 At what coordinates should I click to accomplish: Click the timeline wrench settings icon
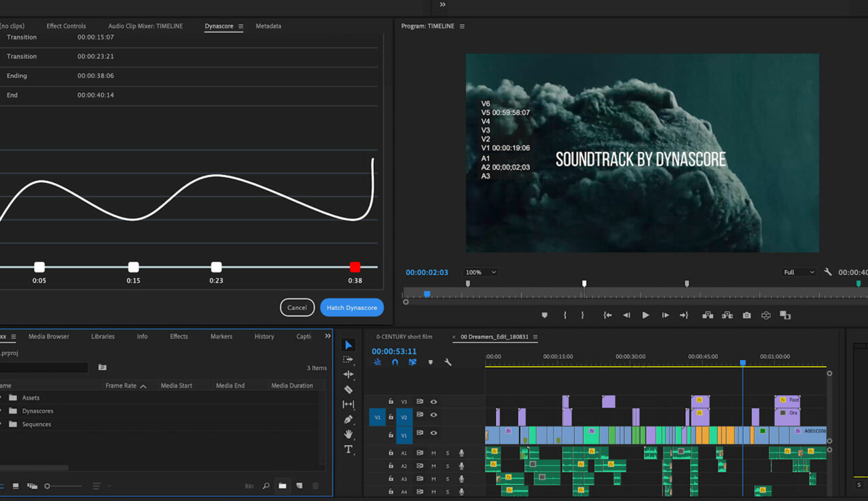448,362
